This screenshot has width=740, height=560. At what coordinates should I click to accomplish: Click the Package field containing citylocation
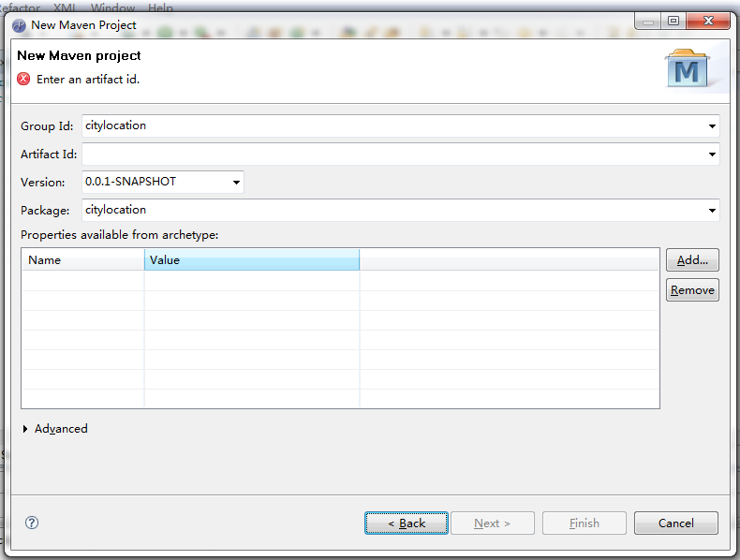pos(400,211)
